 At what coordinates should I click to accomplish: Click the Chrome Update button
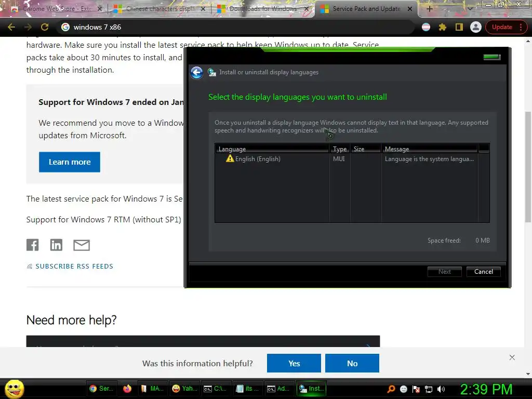click(x=502, y=27)
